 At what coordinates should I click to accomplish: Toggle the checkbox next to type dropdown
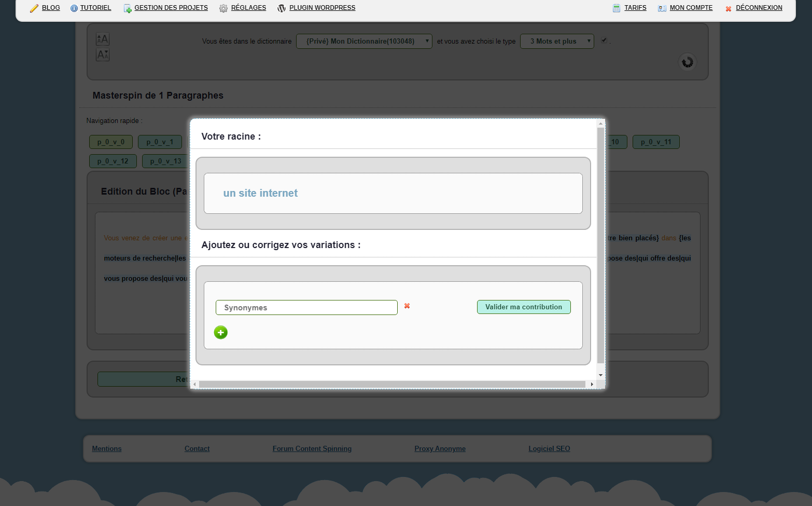click(x=604, y=40)
